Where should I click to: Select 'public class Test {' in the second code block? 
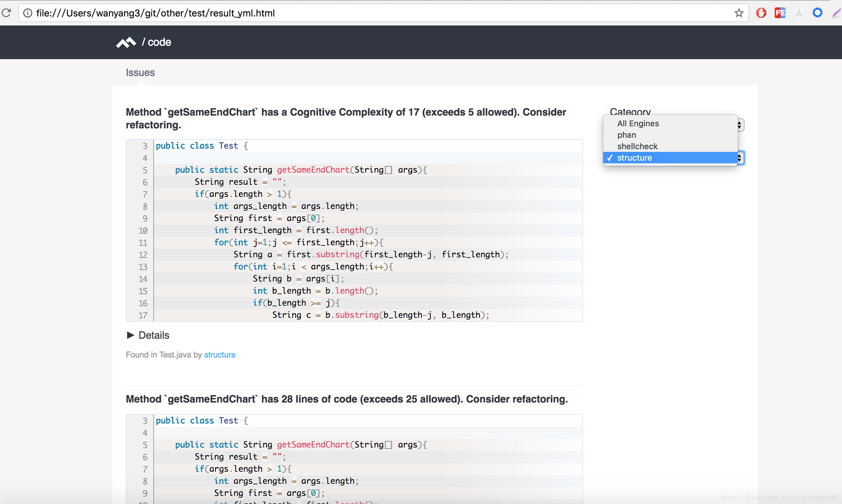click(x=202, y=421)
